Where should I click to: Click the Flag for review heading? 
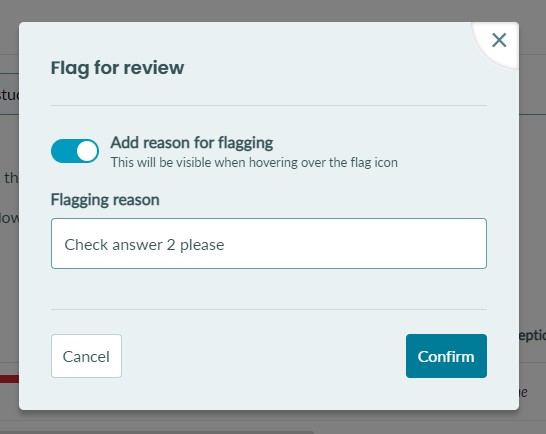click(x=117, y=68)
